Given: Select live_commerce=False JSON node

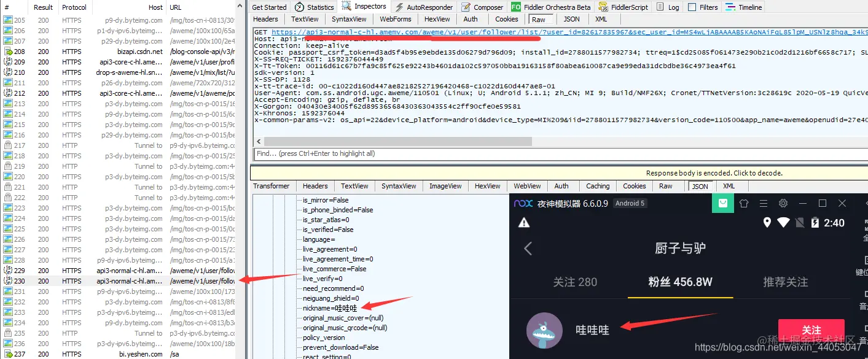Looking at the screenshot, I should coord(334,269).
